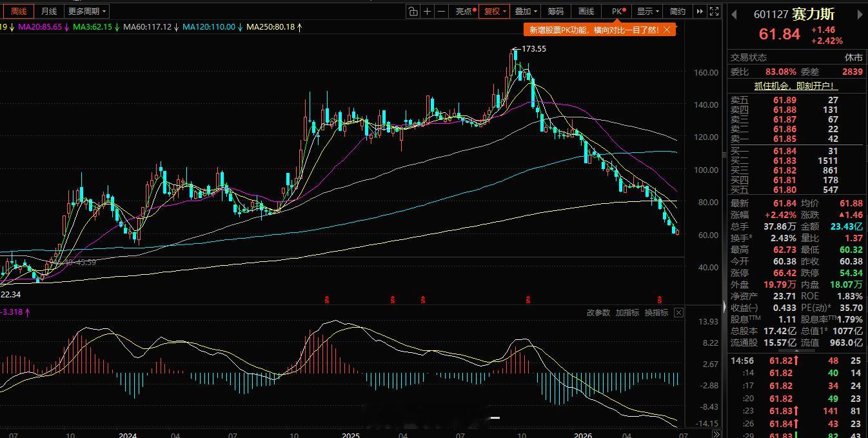The width and height of the screenshot is (868, 438).
Task: Click 抓住机会，即刻开户 link
Action: point(796,86)
